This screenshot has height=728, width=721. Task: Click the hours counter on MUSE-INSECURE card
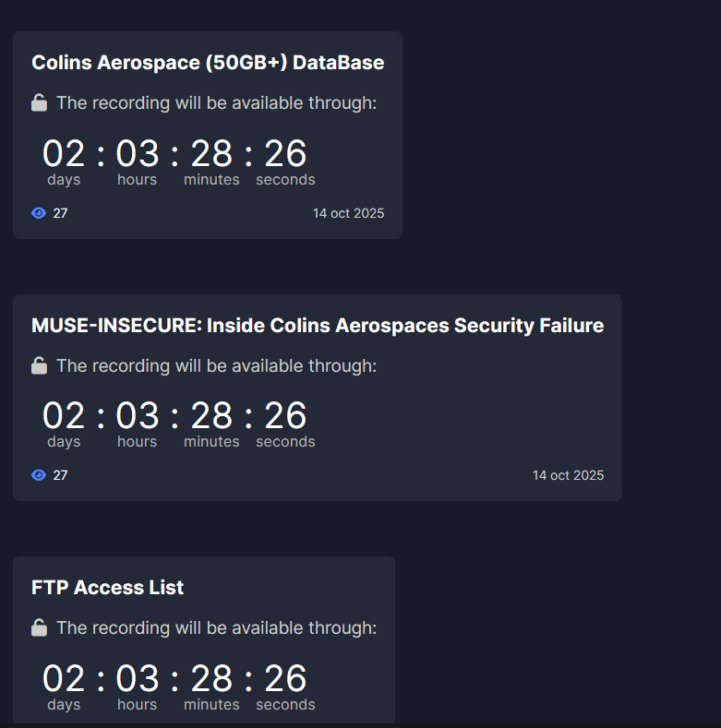pos(138,417)
